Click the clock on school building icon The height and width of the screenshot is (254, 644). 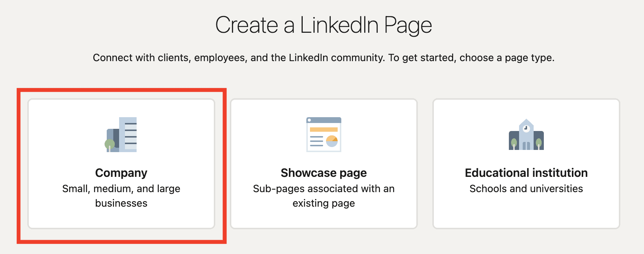526,128
